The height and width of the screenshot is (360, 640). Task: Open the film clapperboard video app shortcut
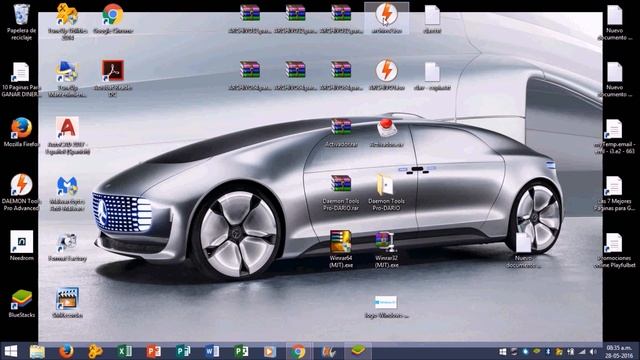tap(67, 303)
